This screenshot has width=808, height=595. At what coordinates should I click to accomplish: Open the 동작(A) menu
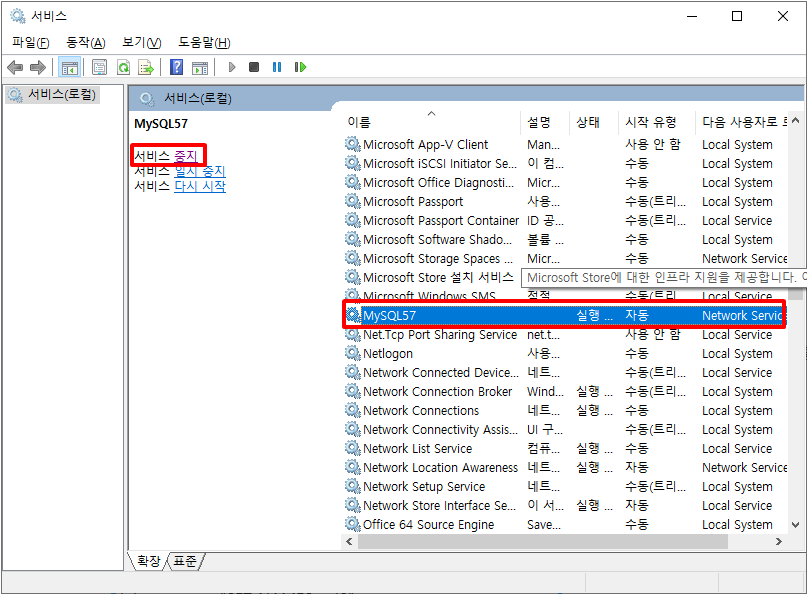coord(86,43)
